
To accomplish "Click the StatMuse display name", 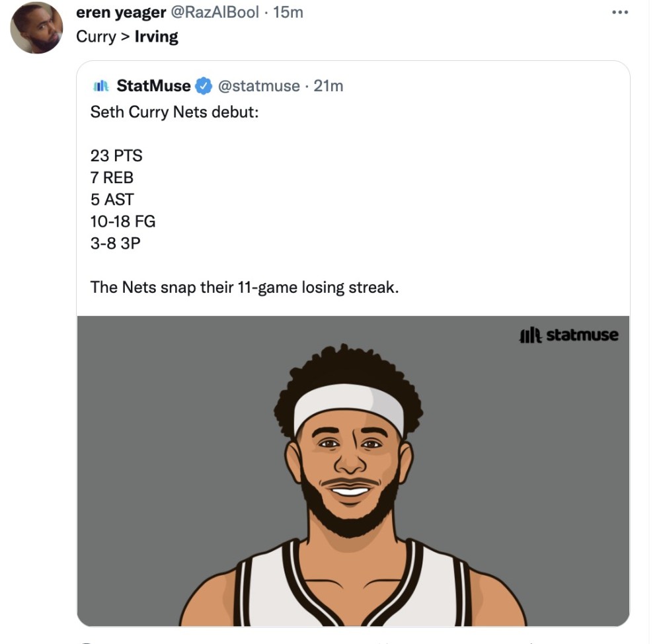I will click(x=153, y=86).
